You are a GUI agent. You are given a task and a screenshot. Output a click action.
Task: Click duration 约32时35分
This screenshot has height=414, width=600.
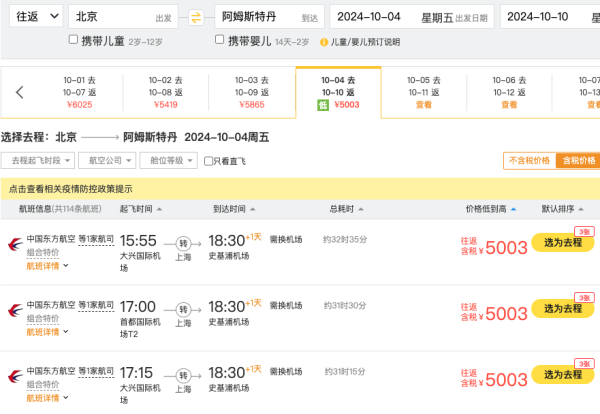345,240
